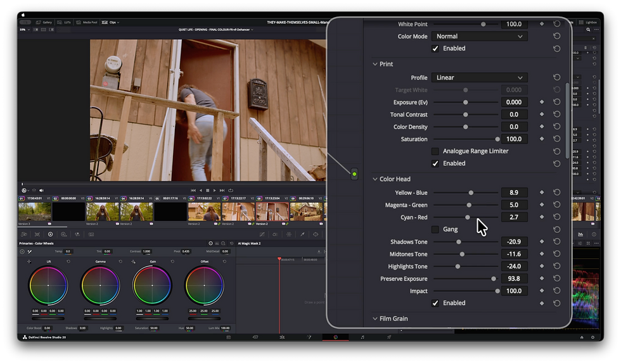This screenshot has height=364, width=621.
Task: Open the Media Pool panel
Action: click(87, 23)
